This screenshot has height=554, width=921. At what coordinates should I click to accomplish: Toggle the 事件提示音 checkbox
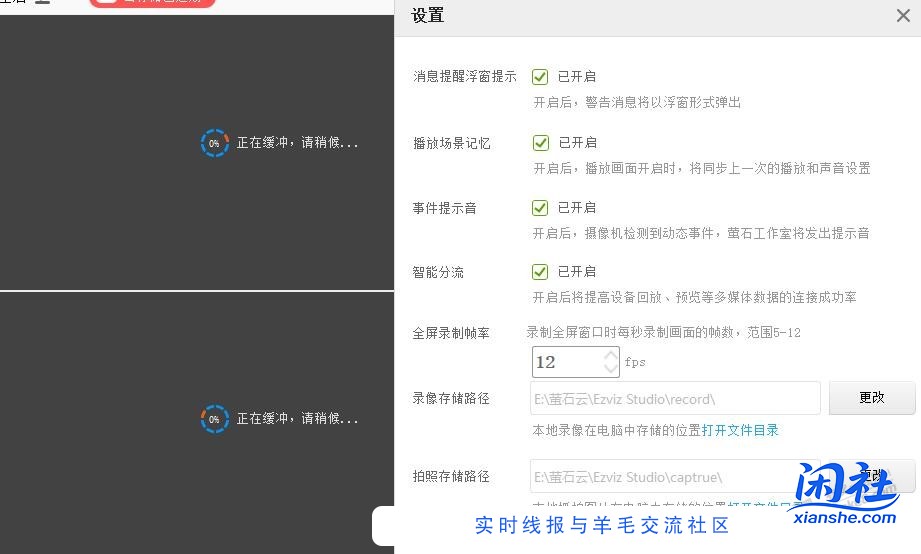tap(540, 208)
